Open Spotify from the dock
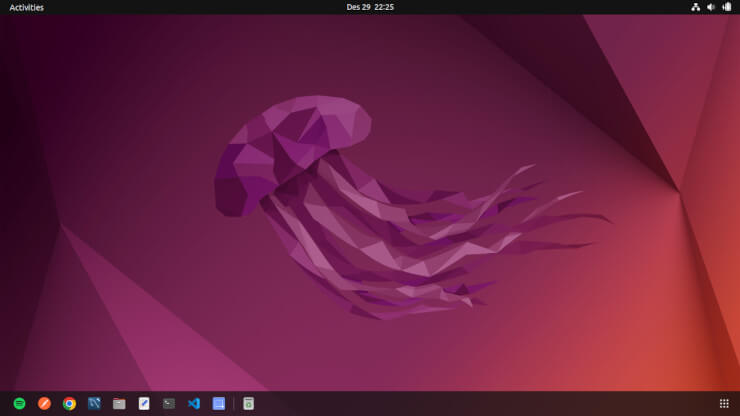740x416 pixels. [19, 403]
